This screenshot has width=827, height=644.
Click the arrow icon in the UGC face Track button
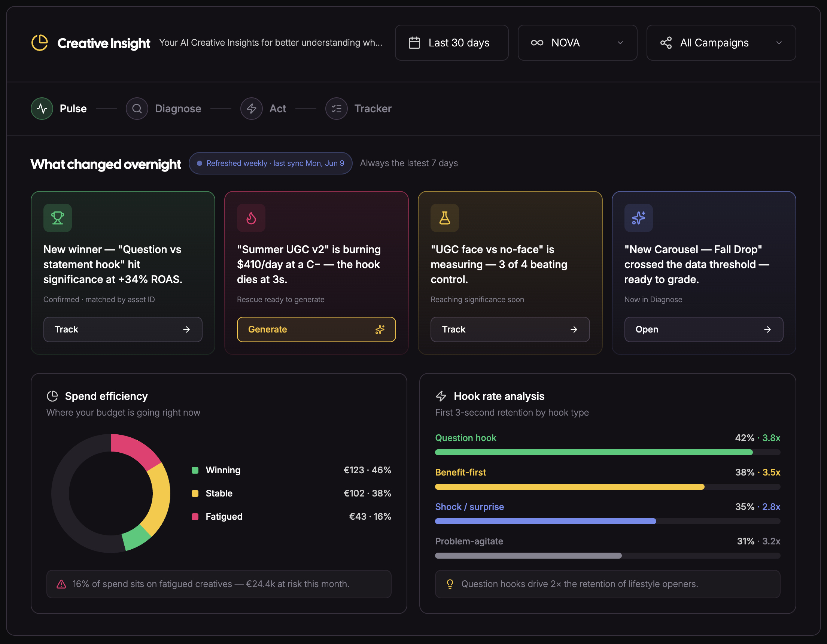coord(574,329)
